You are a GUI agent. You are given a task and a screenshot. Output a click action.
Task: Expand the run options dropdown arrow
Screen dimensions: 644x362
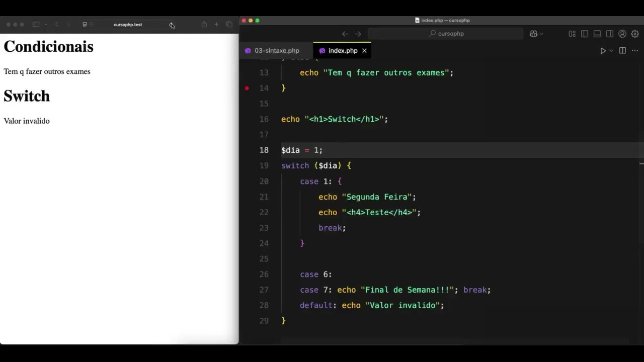click(x=611, y=51)
